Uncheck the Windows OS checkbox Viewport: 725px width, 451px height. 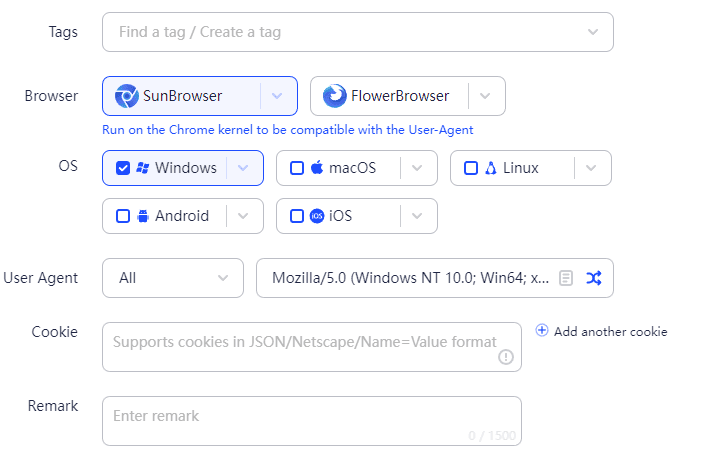point(123,168)
